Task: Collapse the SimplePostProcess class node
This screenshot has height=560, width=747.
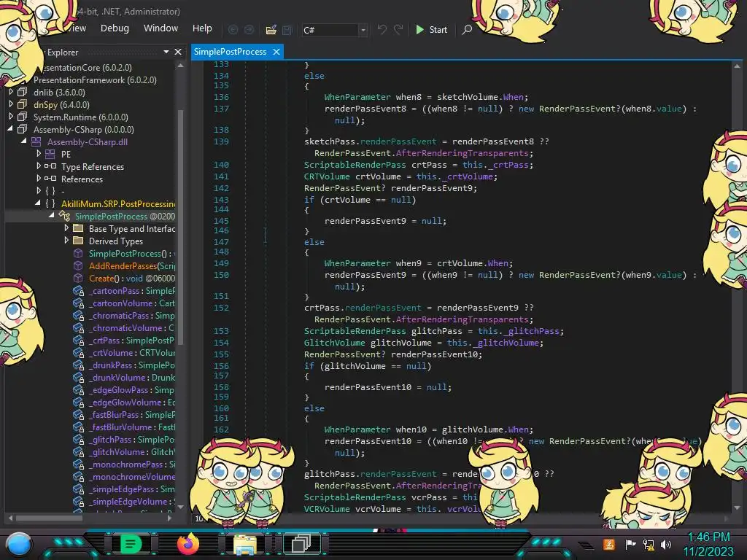Action: point(52,216)
